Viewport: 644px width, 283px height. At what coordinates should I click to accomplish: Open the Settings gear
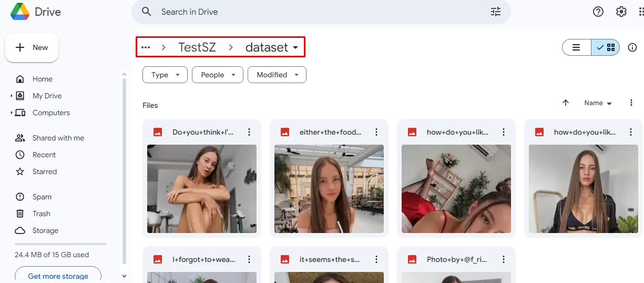[x=621, y=12]
